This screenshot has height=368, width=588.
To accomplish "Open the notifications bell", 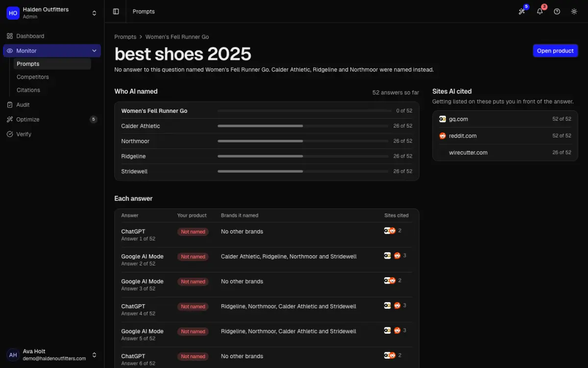I will coord(539,11).
